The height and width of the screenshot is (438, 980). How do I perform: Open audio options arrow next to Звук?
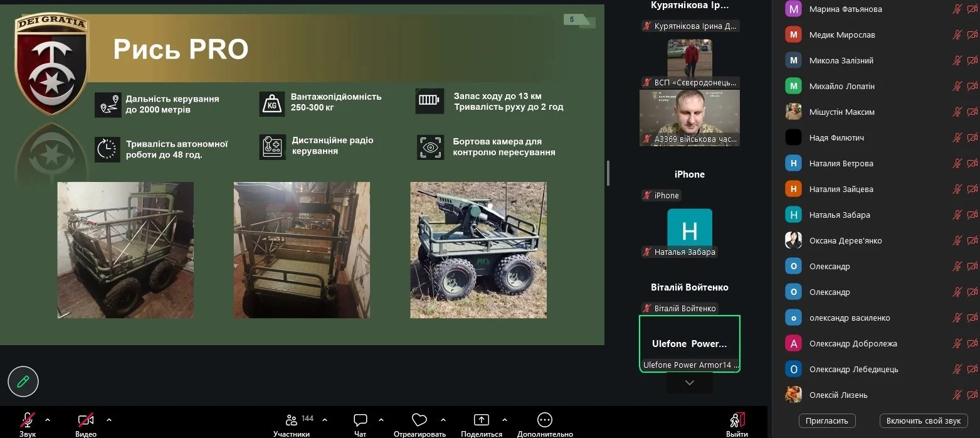click(48, 420)
